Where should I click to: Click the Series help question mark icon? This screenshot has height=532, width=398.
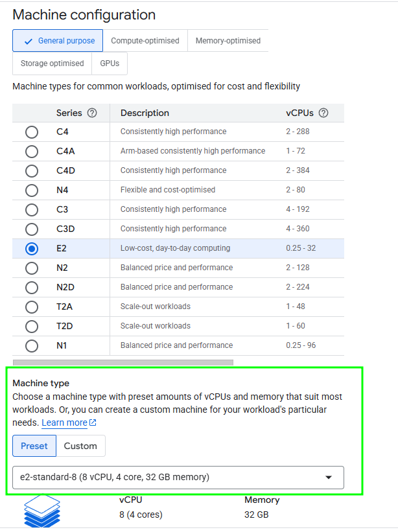pos(92,113)
